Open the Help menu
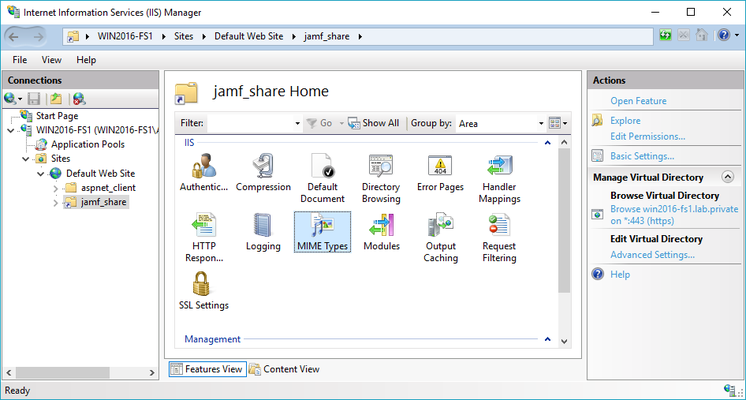The image size is (746, 400). (86, 60)
